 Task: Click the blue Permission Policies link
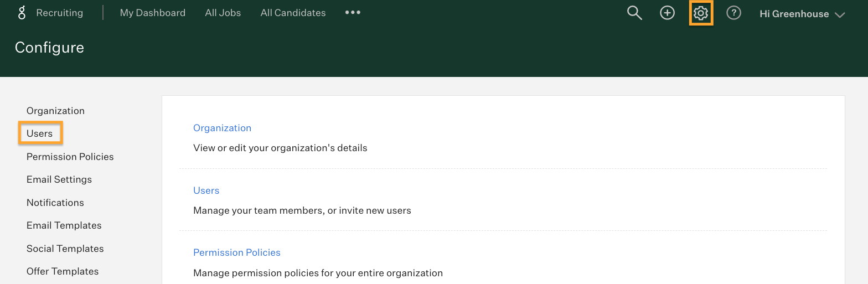click(237, 252)
